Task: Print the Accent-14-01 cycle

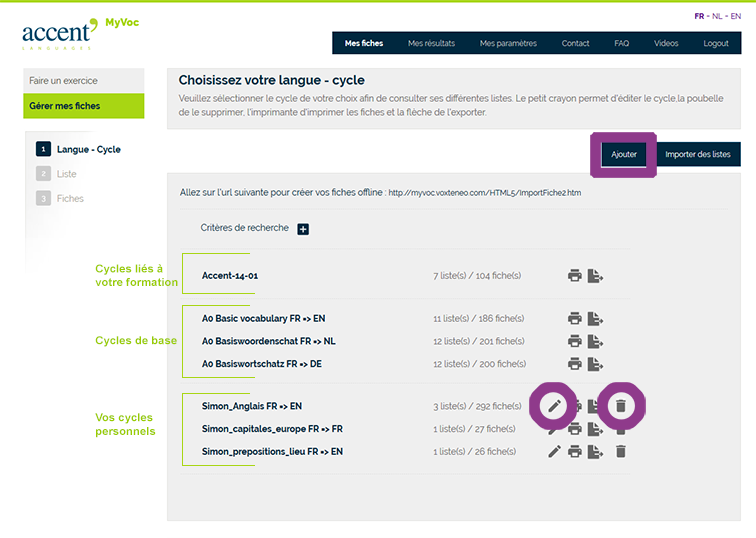Action: pyautogui.click(x=575, y=276)
